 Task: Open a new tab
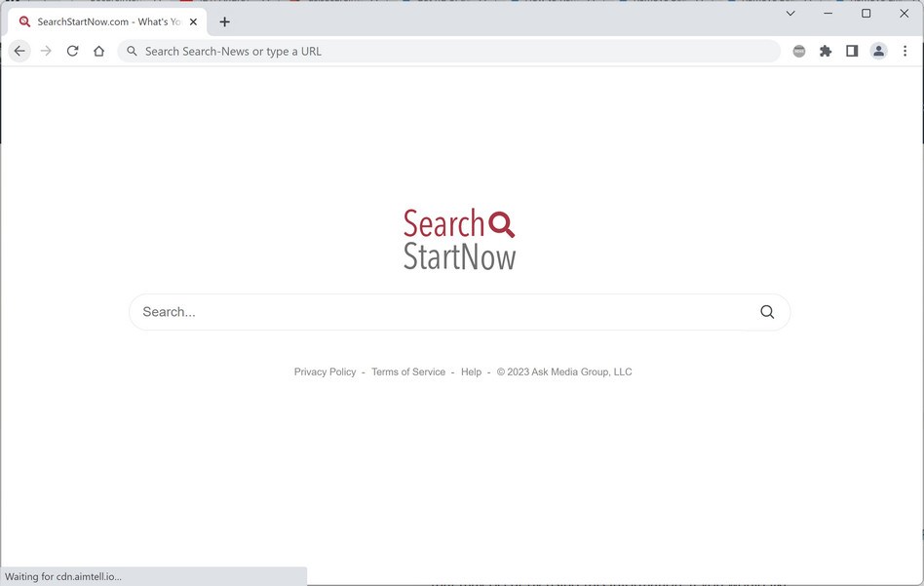pos(224,21)
